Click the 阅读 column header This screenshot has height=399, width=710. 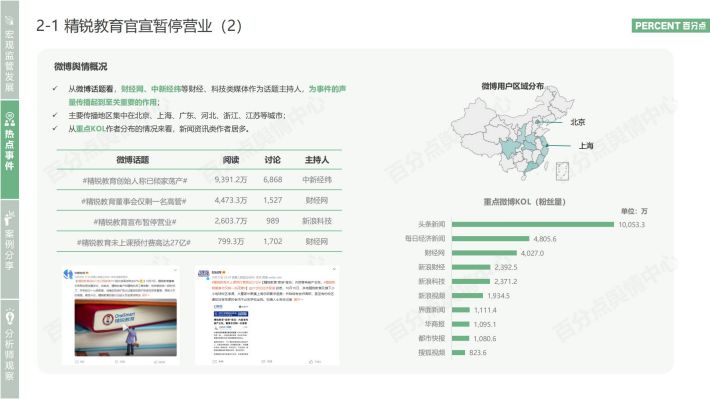231,160
